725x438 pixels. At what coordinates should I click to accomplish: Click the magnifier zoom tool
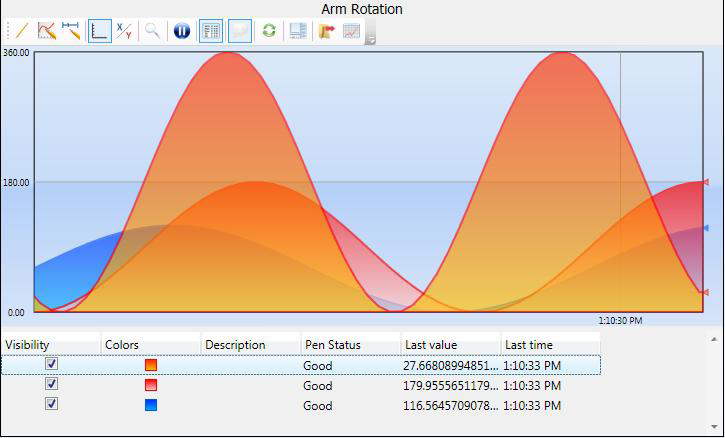[153, 31]
